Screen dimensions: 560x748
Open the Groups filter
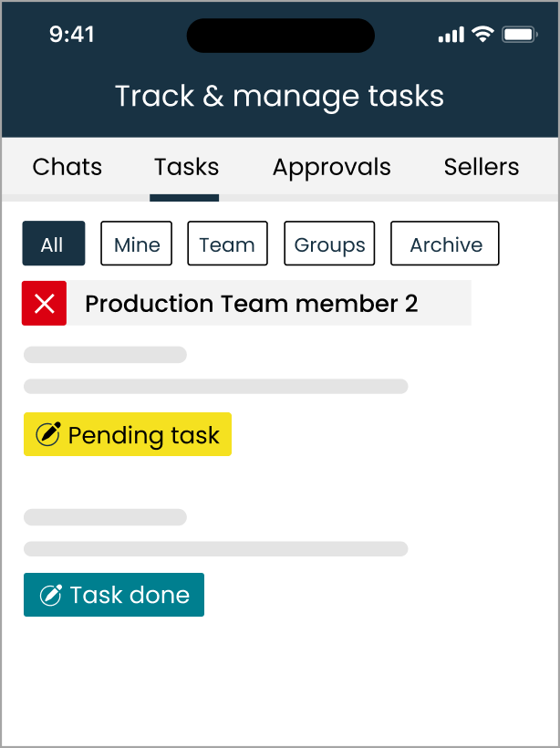coord(329,244)
